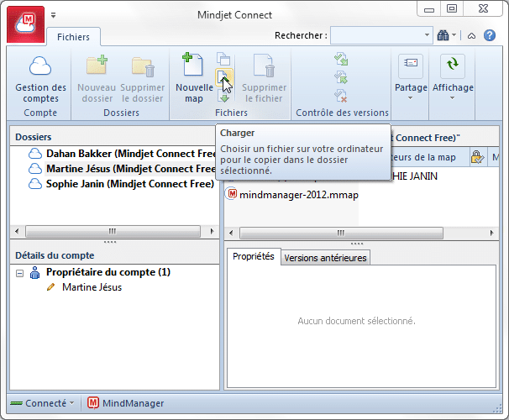Click the Nouveau dossier button
Viewport: 509px width, 420px height.
coord(97,80)
